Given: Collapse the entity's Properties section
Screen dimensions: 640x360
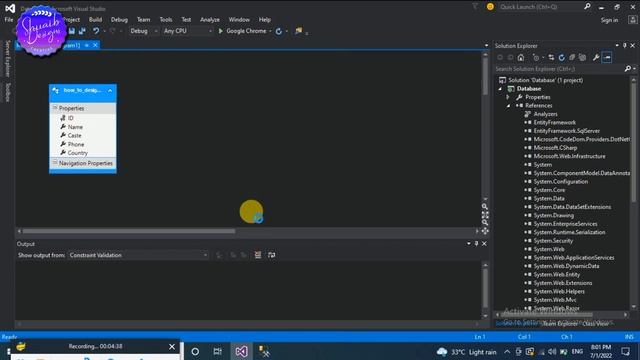Looking at the screenshot, I should (x=55, y=108).
